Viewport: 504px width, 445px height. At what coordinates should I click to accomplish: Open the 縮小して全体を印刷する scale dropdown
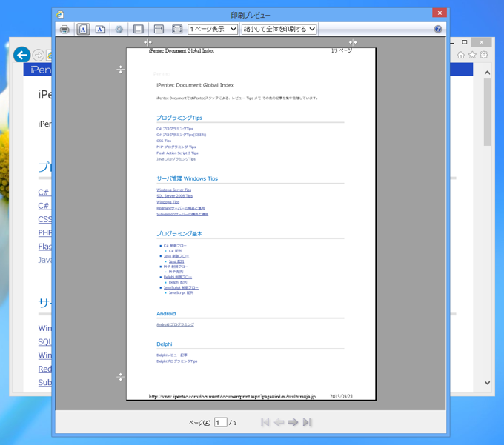(x=279, y=29)
